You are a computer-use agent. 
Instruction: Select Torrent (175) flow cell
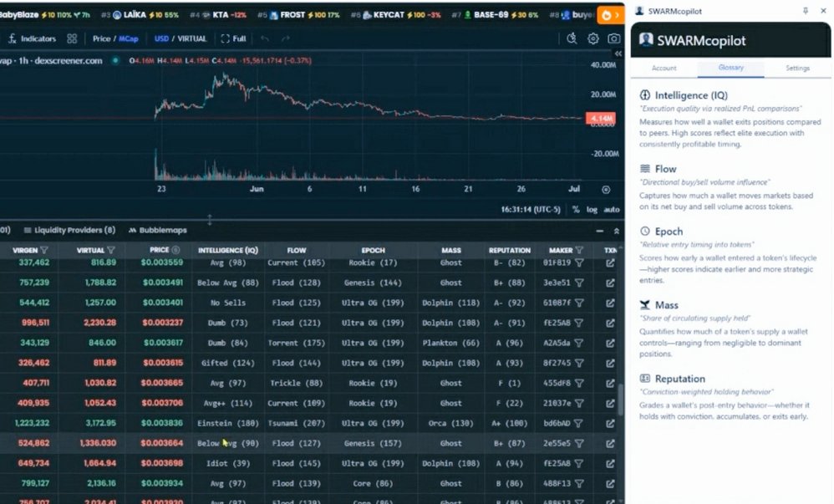297,344
